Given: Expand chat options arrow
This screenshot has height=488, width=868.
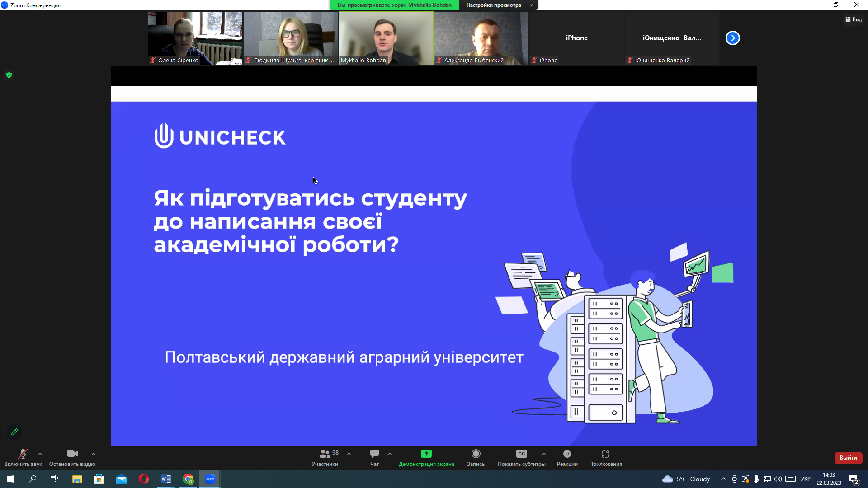Looking at the screenshot, I should pyautogui.click(x=390, y=454).
